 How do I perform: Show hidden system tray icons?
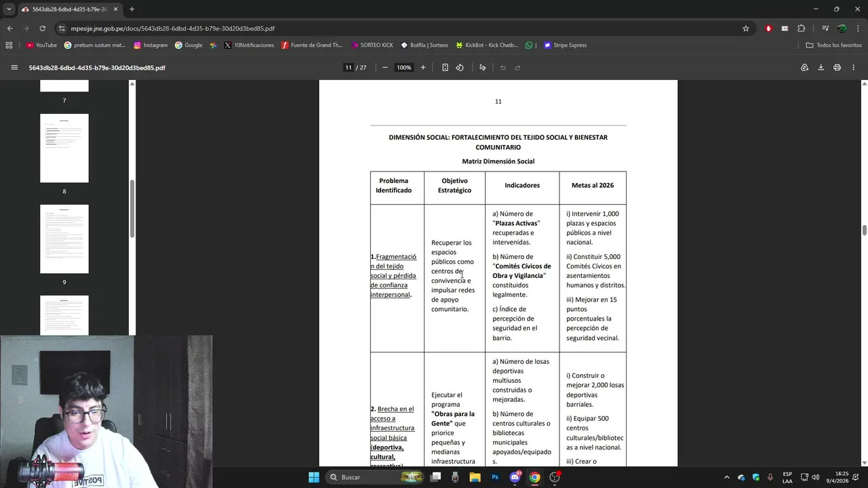coord(726,477)
